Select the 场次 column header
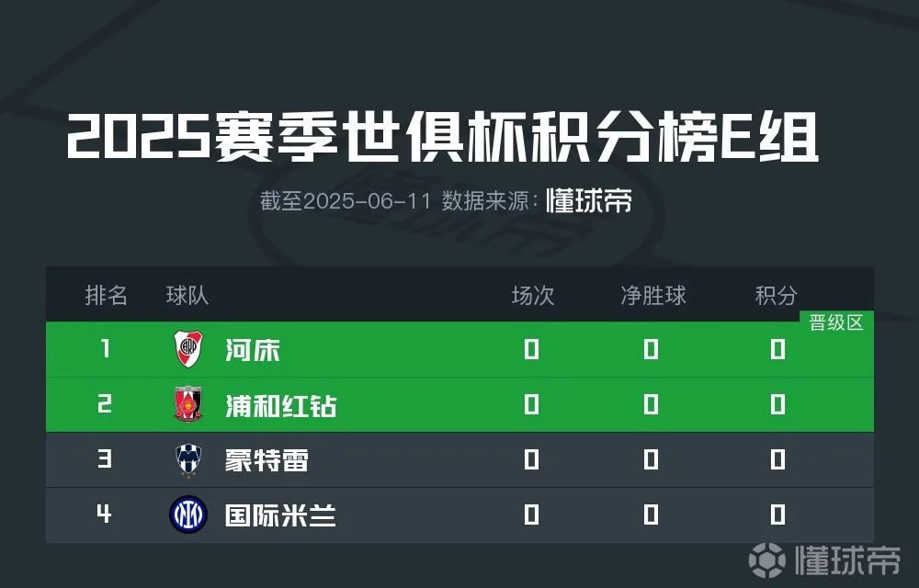Viewport: 919px width, 588px height. [x=533, y=295]
